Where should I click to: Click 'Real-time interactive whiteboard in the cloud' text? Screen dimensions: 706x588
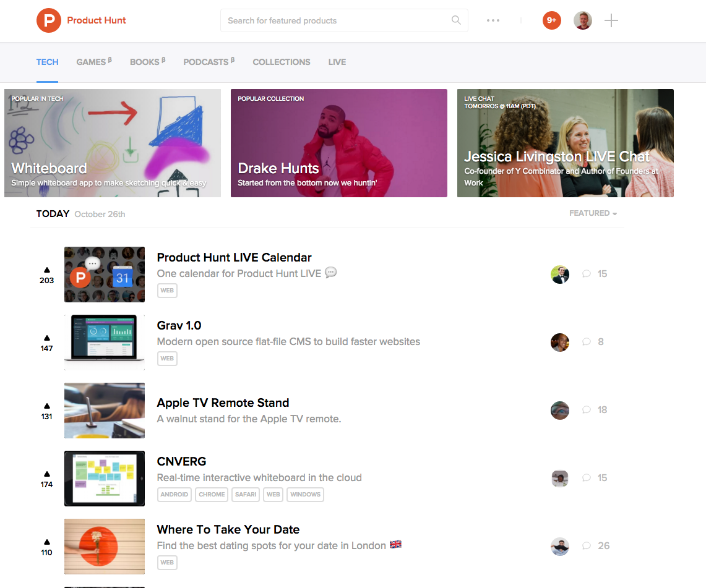pos(259,477)
